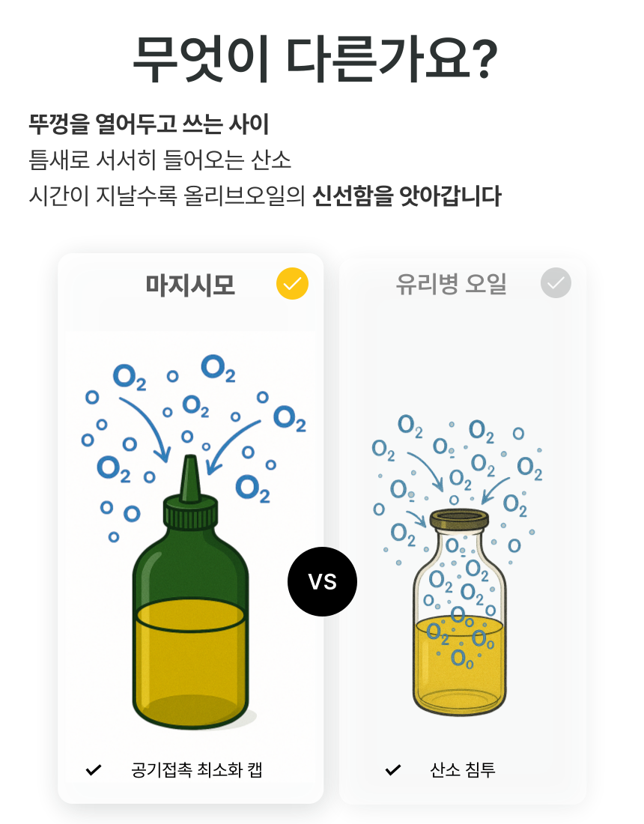Click the largest O2 bubble right of the green nozzle
The image size is (644, 824).
252,487
